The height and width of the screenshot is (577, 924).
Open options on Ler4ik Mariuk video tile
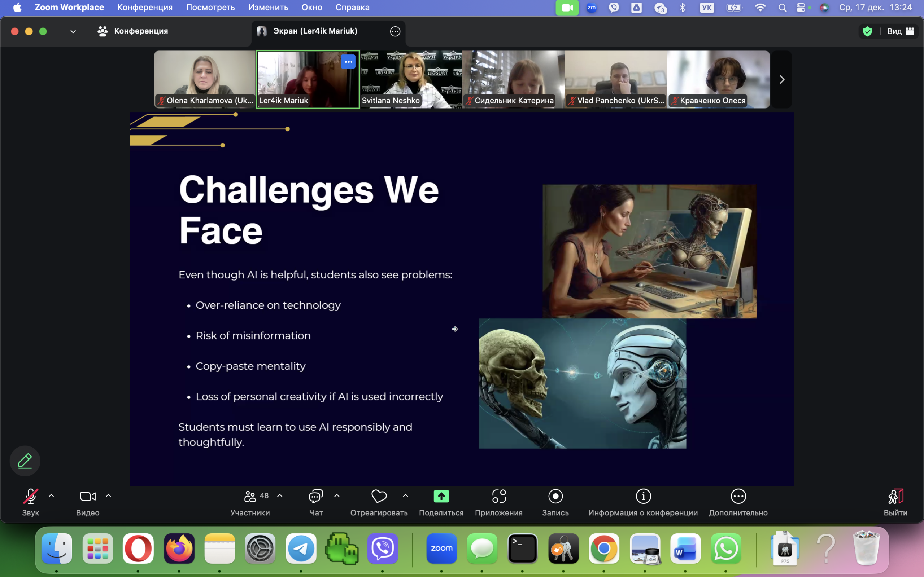348,62
